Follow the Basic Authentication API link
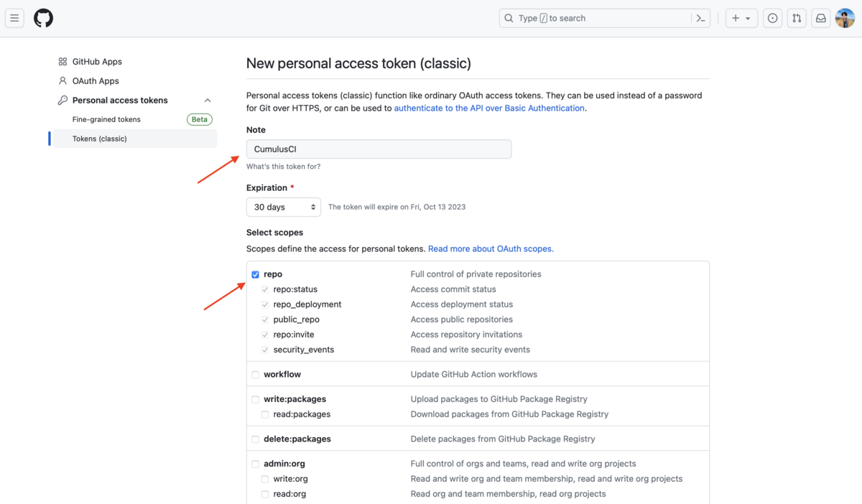This screenshot has width=862, height=504. [x=489, y=108]
